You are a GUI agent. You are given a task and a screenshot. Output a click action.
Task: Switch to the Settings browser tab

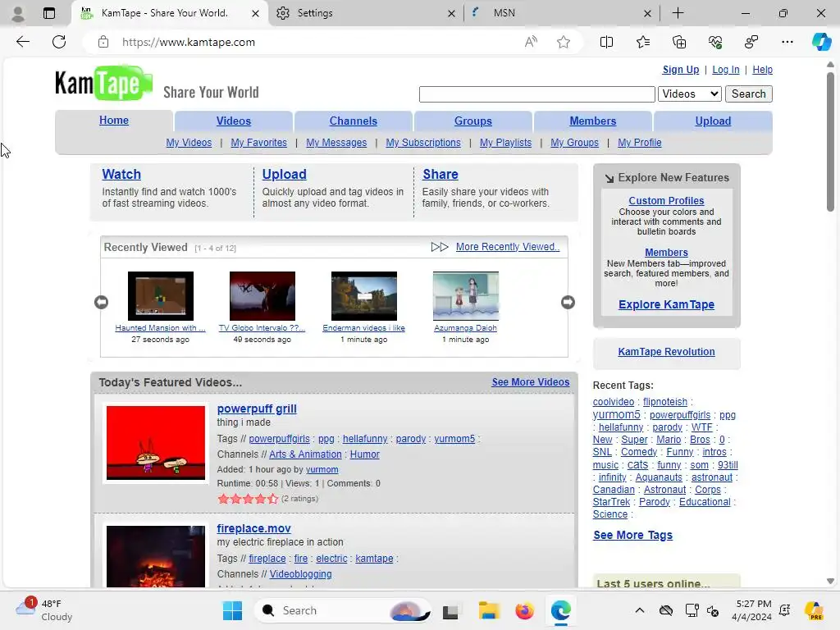pos(366,13)
